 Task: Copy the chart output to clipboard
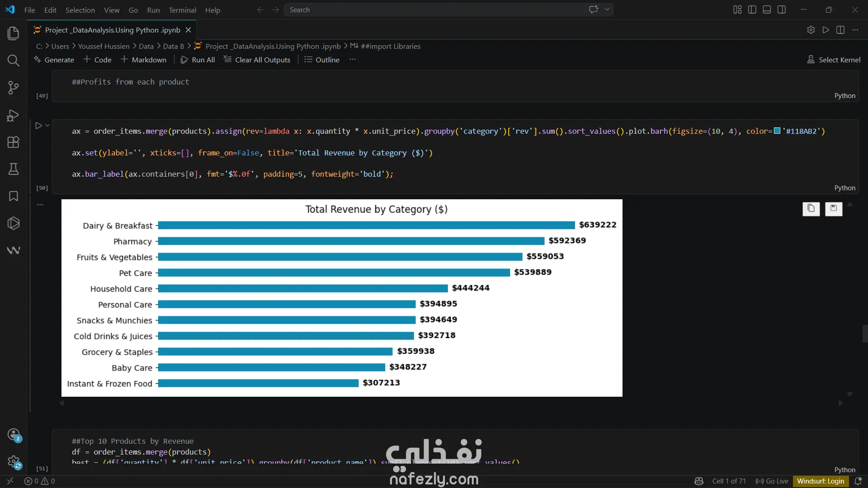[x=811, y=208]
